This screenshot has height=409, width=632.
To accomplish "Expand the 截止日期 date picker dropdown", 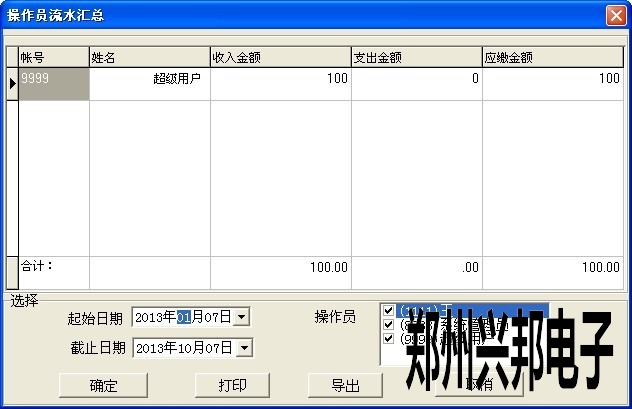I will [x=243, y=348].
